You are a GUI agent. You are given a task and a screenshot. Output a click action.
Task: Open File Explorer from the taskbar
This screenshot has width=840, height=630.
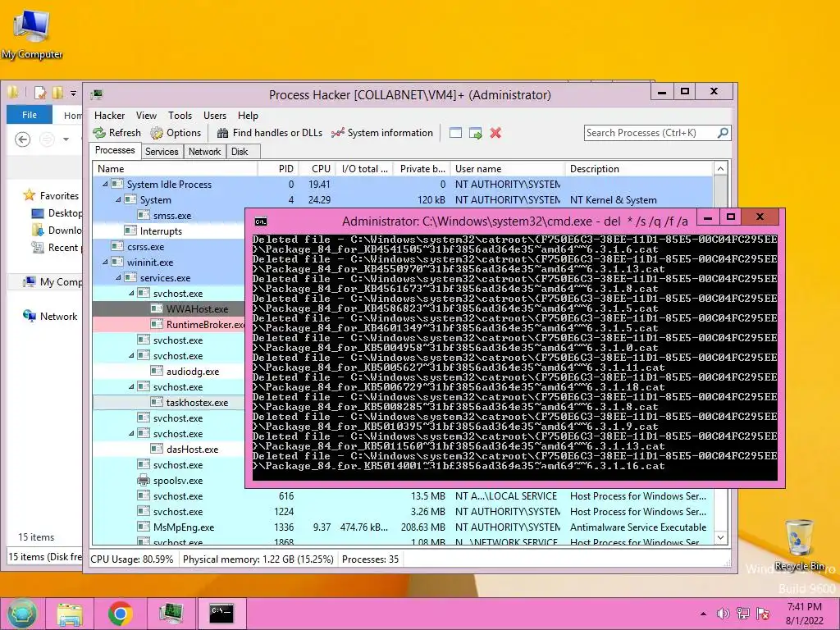tap(70, 614)
